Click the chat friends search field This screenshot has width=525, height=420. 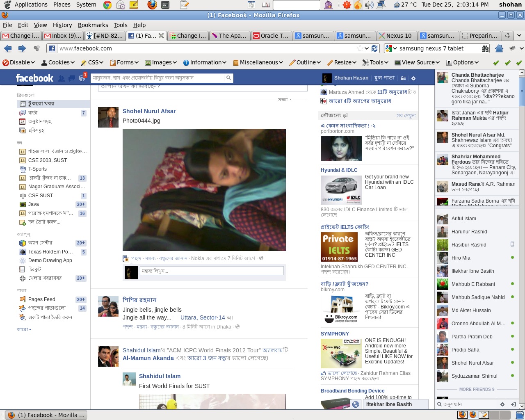point(470,404)
